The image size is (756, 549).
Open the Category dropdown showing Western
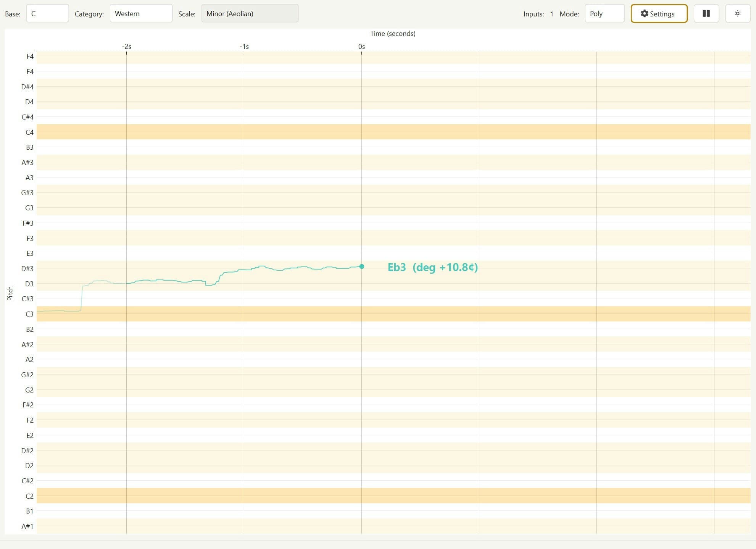[x=141, y=13]
